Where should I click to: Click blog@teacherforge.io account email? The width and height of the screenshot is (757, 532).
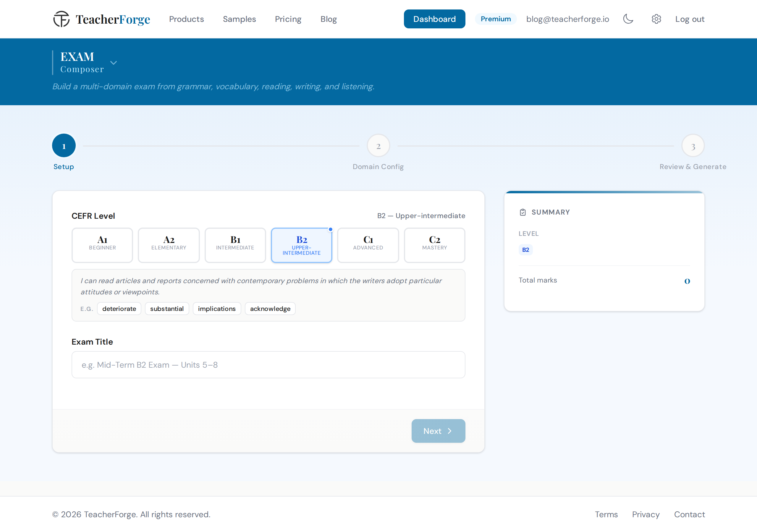pyautogui.click(x=567, y=19)
